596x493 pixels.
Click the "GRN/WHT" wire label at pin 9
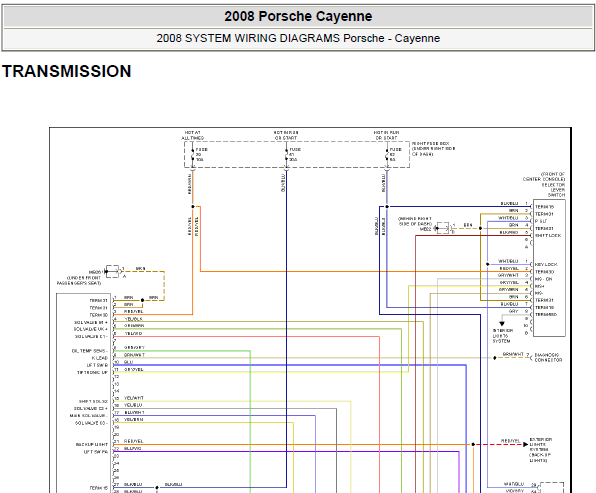pyautogui.click(x=134, y=355)
